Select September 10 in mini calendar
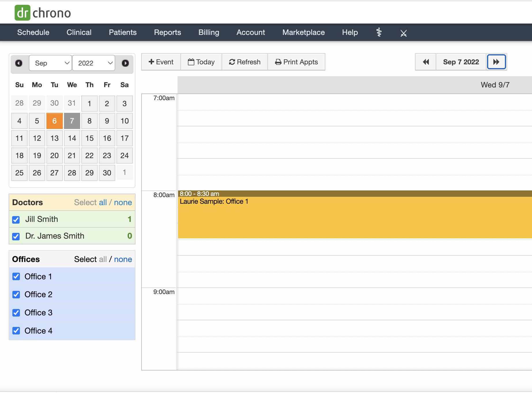Viewport: 532px width, 393px height. (x=124, y=121)
